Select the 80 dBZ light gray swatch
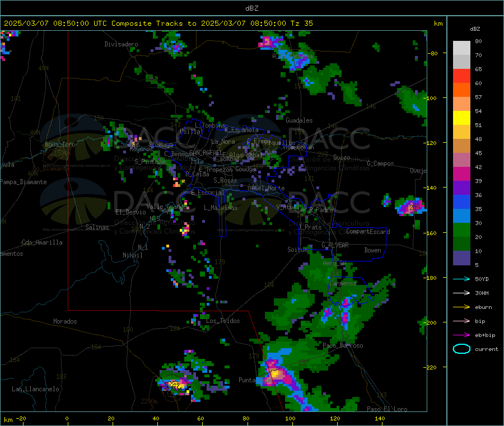 point(461,48)
